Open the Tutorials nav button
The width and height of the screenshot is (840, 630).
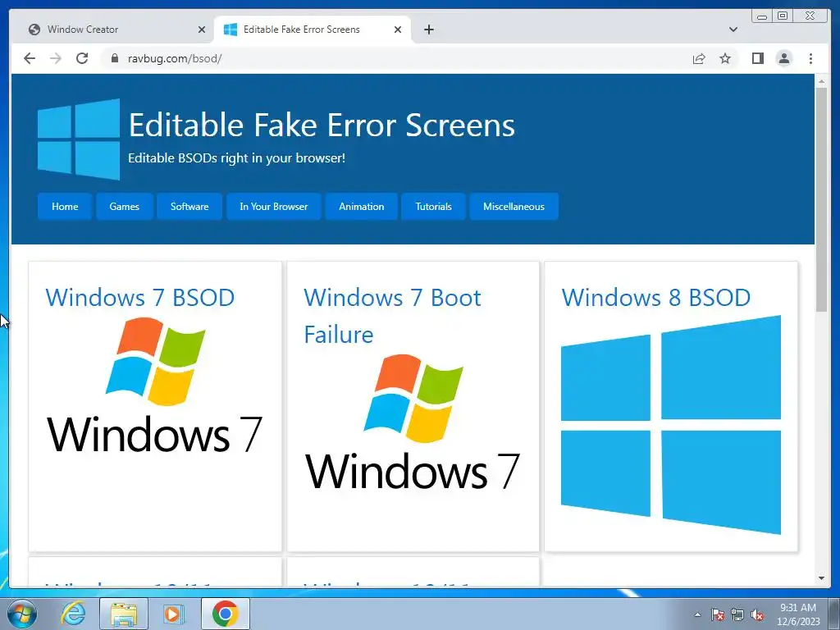[x=433, y=207]
